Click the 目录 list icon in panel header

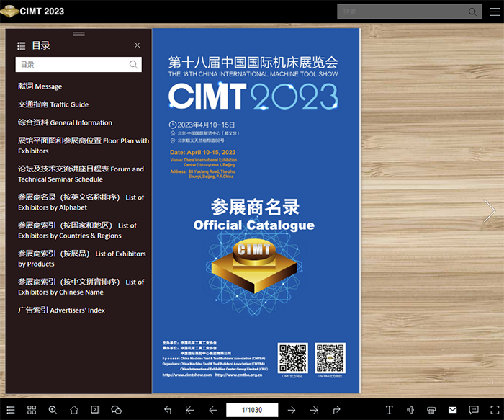click(21, 46)
